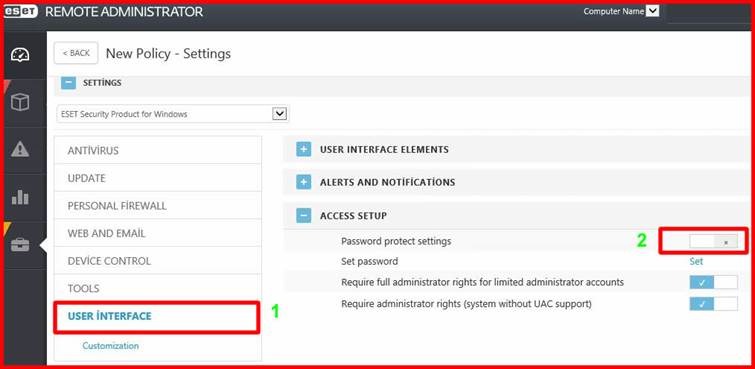Click the Set password link
The height and width of the screenshot is (369, 755).
click(696, 262)
